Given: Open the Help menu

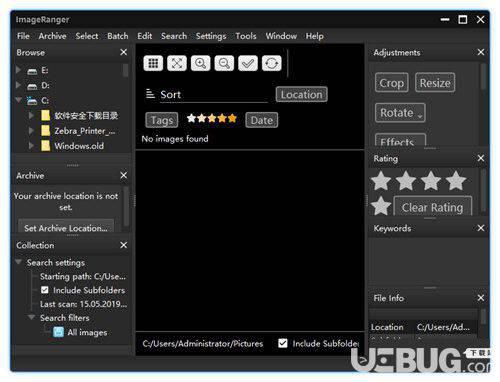Looking at the screenshot, I should point(315,36).
